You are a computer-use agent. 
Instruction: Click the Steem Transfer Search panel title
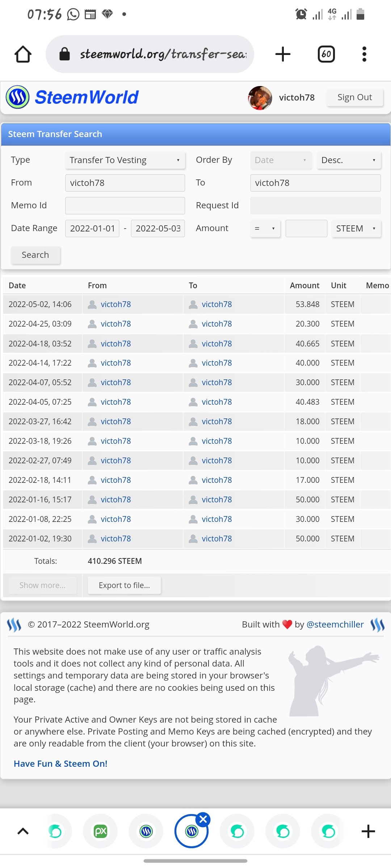[x=55, y=134]
